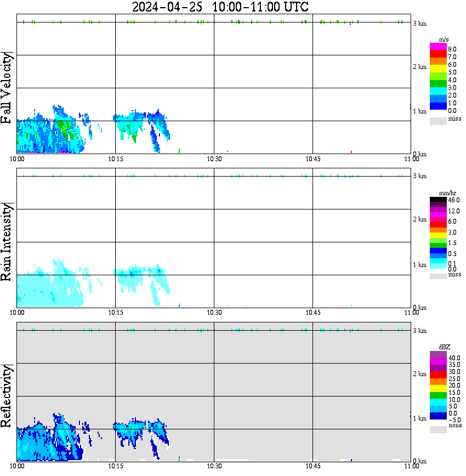Click the green swatch in the dBZ legend

438,395
